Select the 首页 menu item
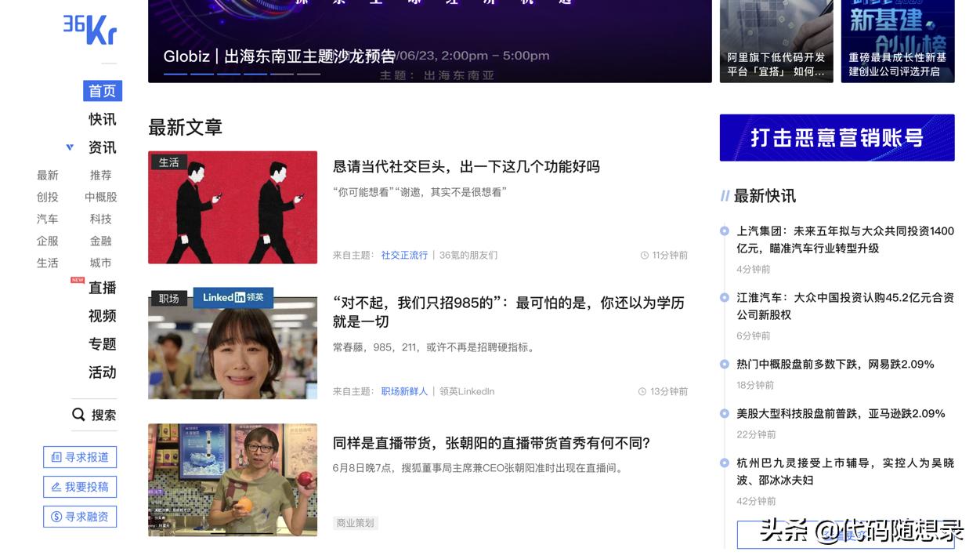Screen dimensions: 980x559 click(x=102, y=90)
